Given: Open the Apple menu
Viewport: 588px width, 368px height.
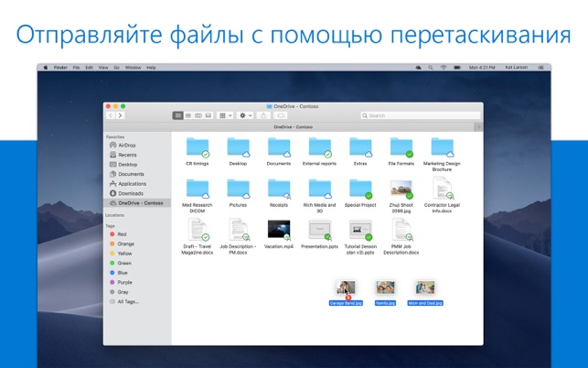Looking at the screenshot, I should 46,68.
